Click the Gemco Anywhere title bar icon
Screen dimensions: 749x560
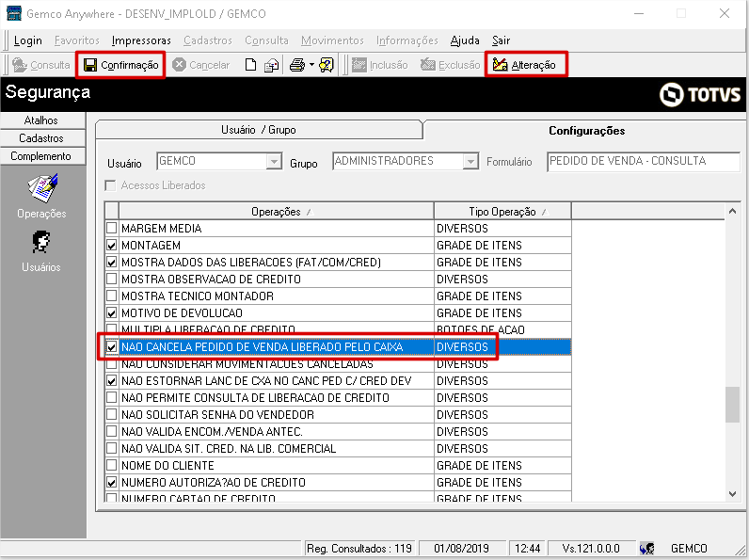[14, 13]
